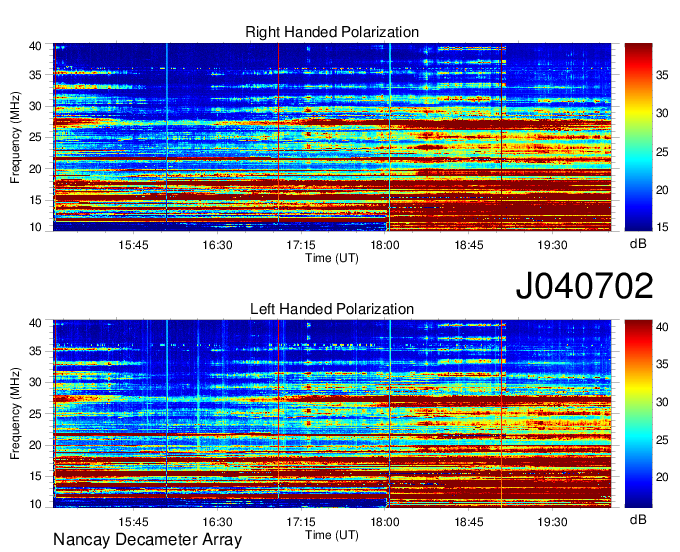680x552 pixels.
Task: Click the 25 frequency tick on top plot
Action: [35, 137]
